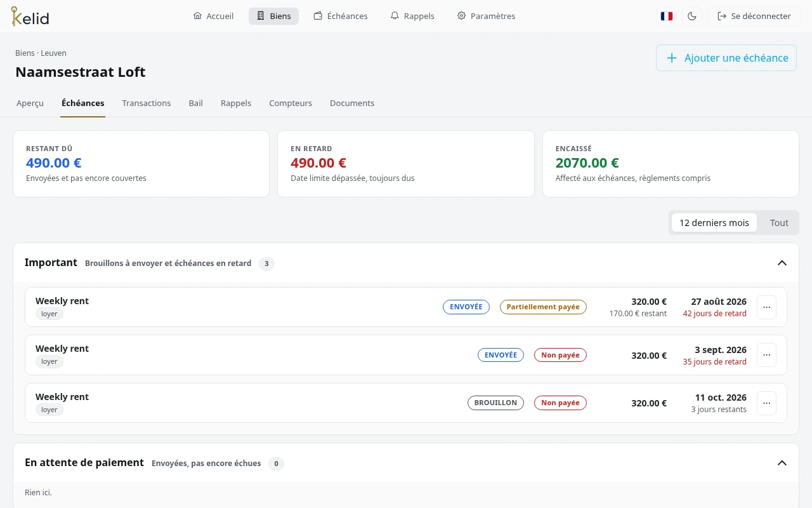Open Rappels with the bell icon
This screenshot has height=508, width=812.
click(412, 17)
